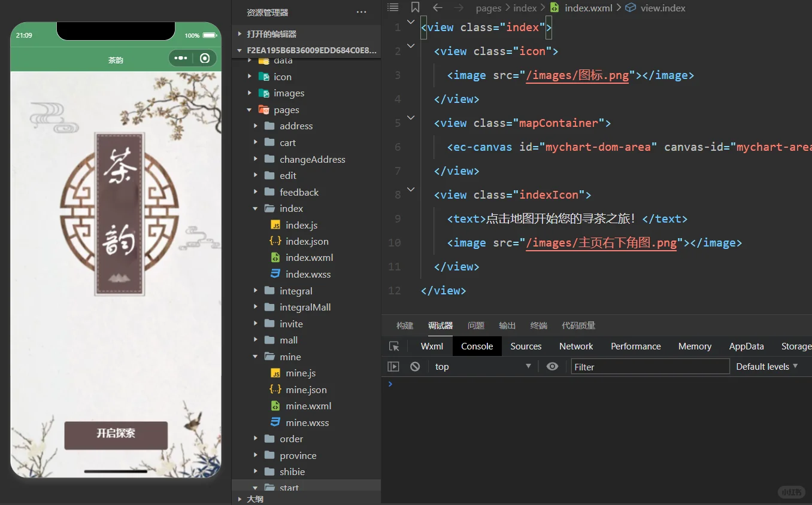This screenshot has width=812, height=505.
Task: Navigate back with the left arrow
Action: [438, 8]
